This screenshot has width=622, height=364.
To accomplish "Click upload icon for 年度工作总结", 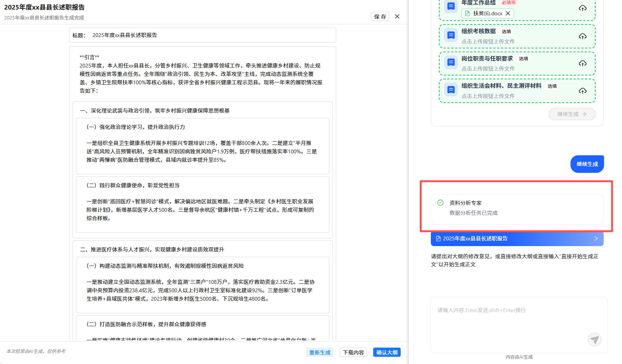I will tap(582, 8).
